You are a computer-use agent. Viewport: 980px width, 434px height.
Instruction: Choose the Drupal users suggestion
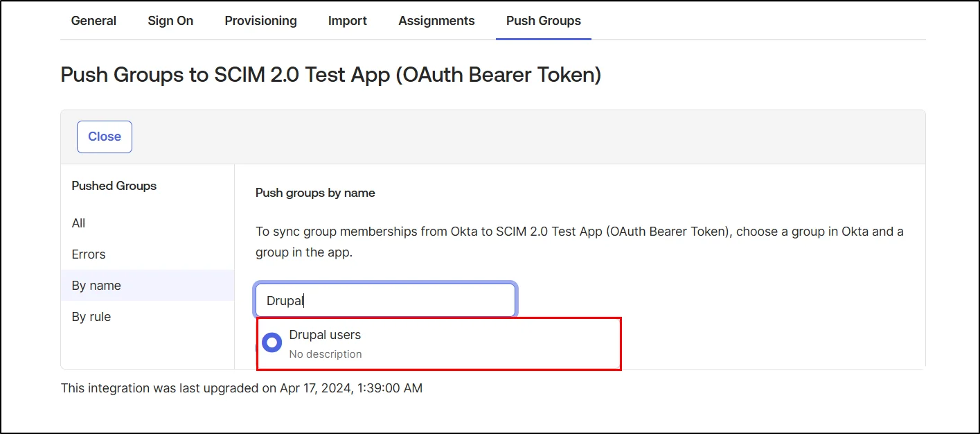pos(439,344)
